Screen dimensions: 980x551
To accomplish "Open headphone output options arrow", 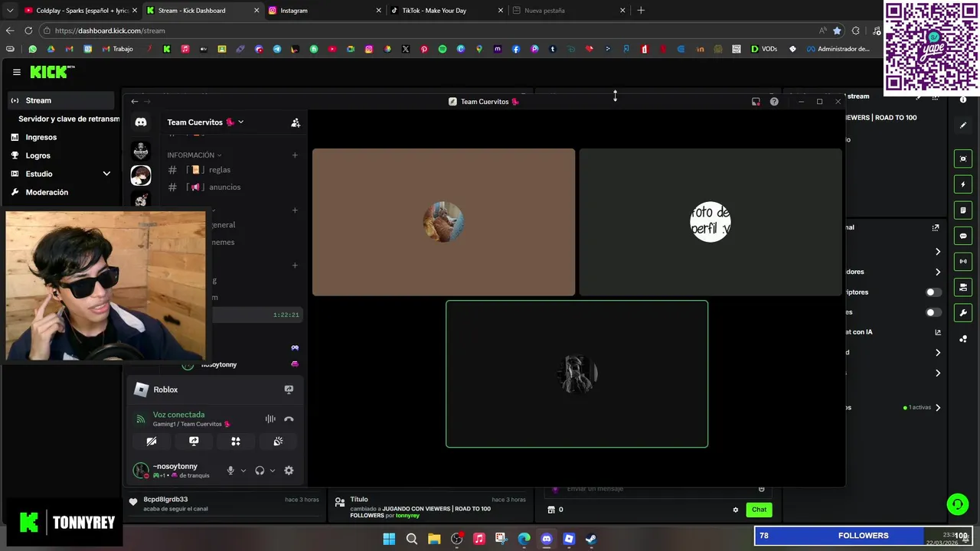I will [x=272, y=471].
